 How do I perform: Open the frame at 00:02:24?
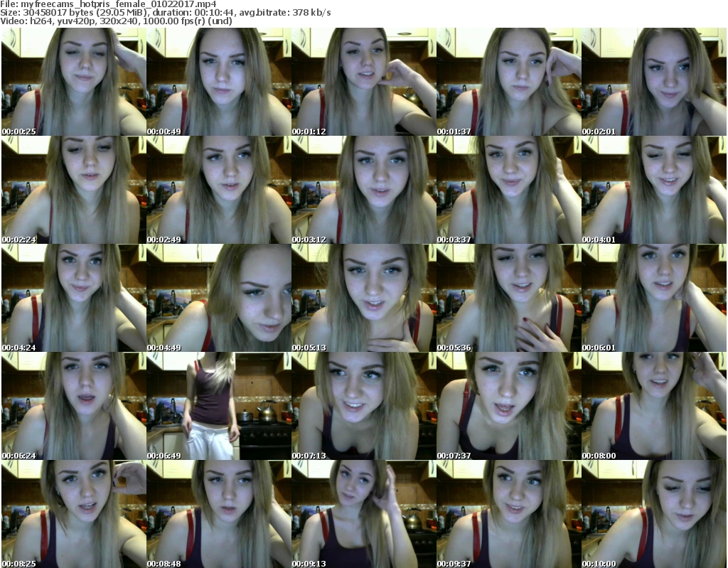(x=74, y=190)
